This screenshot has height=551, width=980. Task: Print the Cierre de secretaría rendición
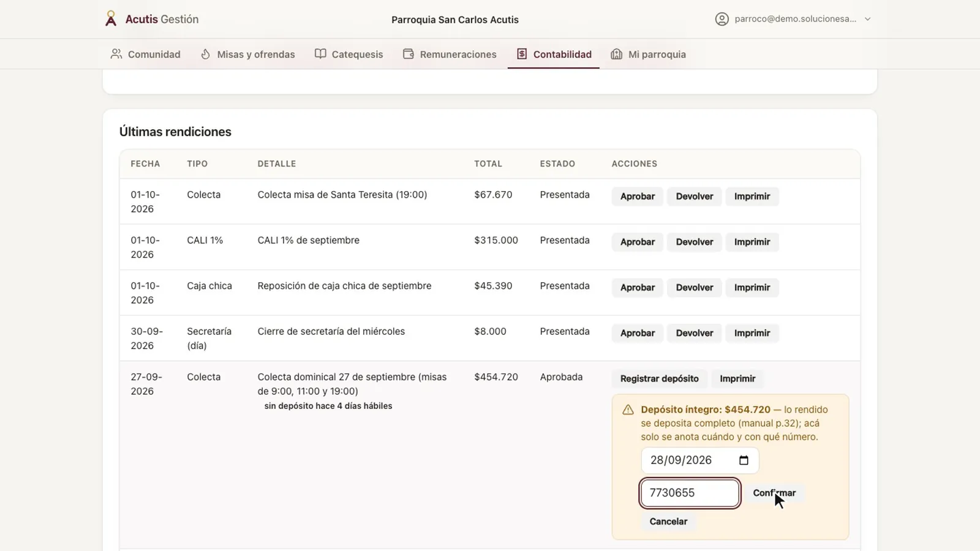coord(752,333)
